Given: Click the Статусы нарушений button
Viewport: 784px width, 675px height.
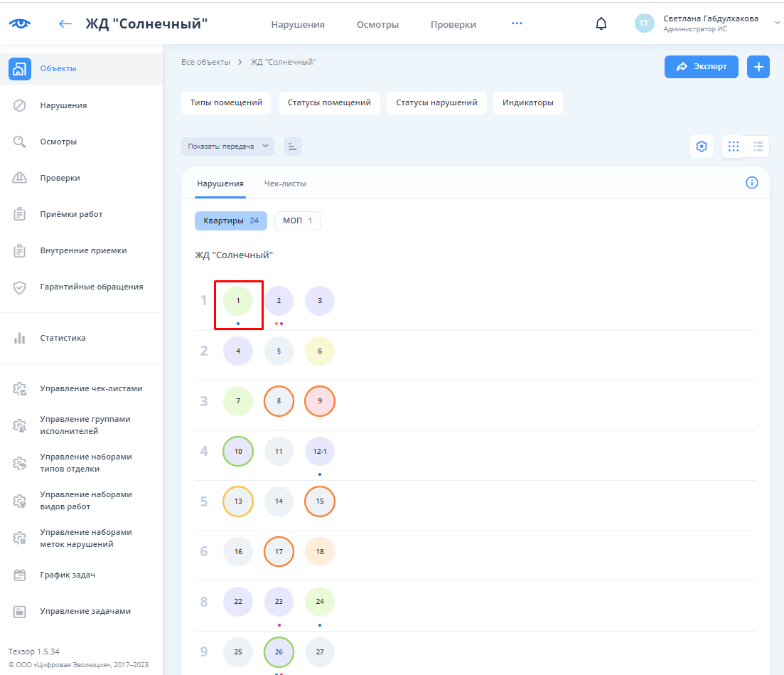Looking at the screenshot, I should [x=436, y=102].
